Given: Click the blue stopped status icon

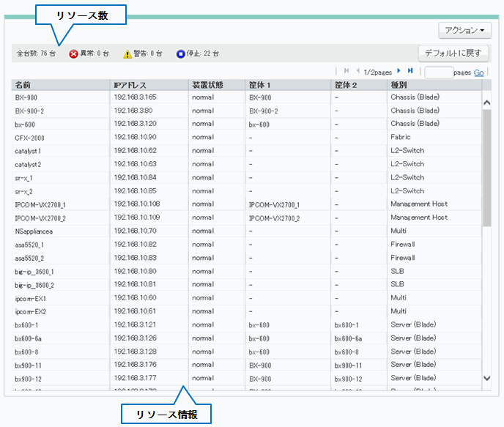Looking at the screenshot, I should (x=181, y=53).
